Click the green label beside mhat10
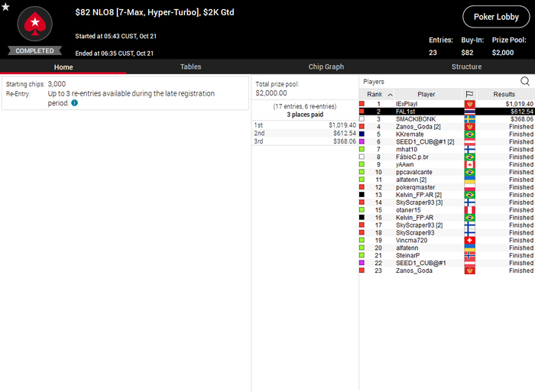 (x=362, y=149)
